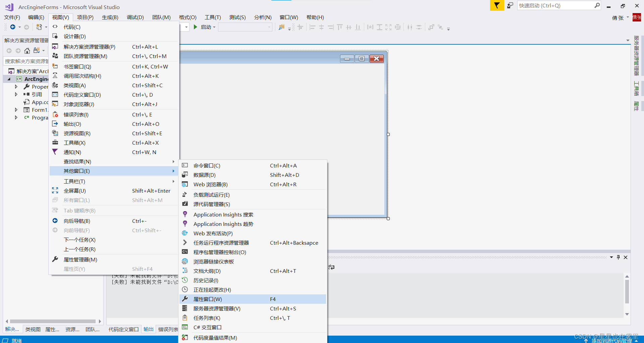
Task: Open the 工具(T) menu
Action: [212, 17]
